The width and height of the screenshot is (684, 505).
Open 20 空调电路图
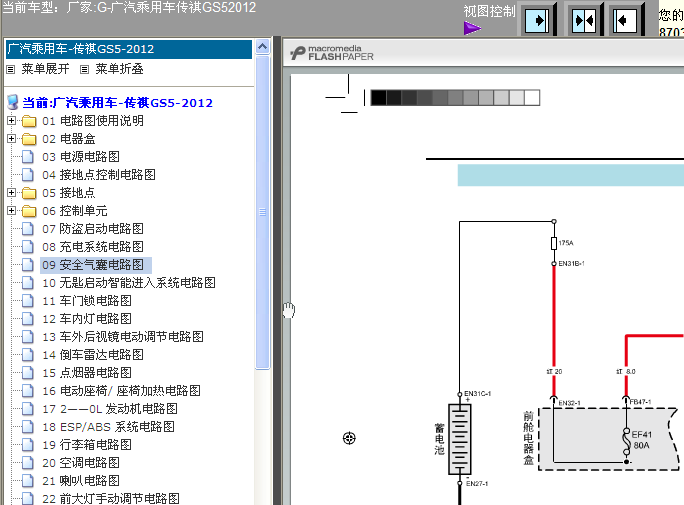pos(81,463)
